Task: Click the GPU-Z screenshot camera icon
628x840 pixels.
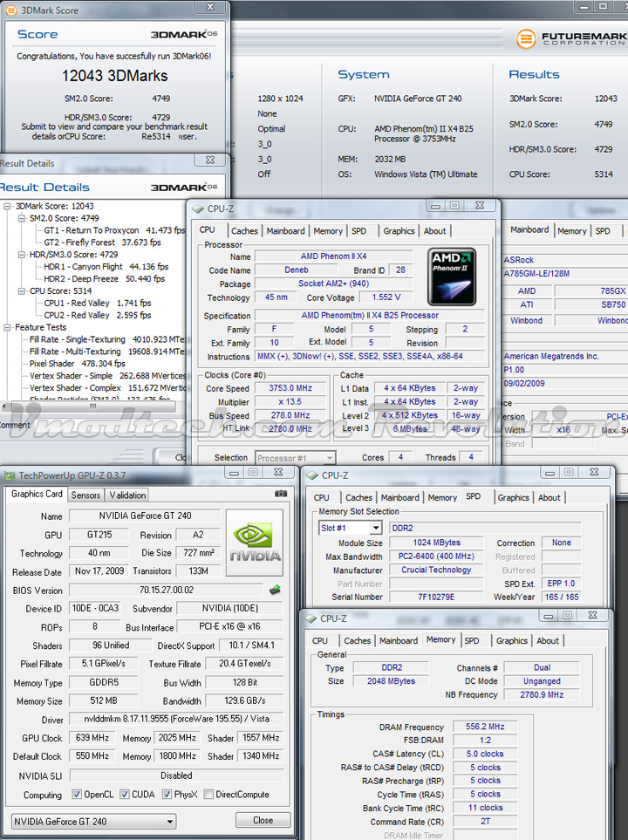Action: [x=280, y=494]
